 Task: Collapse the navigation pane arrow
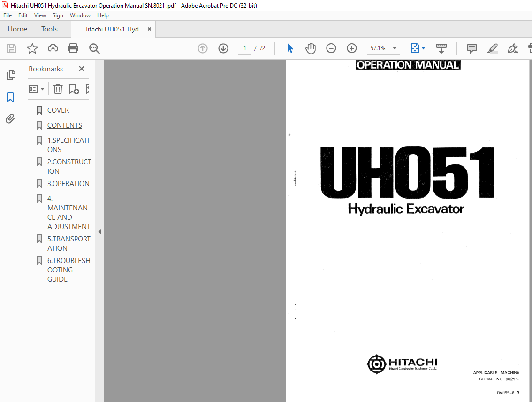pos(99,232)
